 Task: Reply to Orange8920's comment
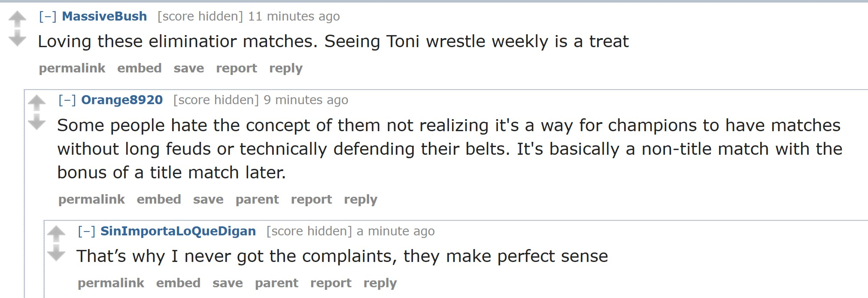tap(361, 199)
